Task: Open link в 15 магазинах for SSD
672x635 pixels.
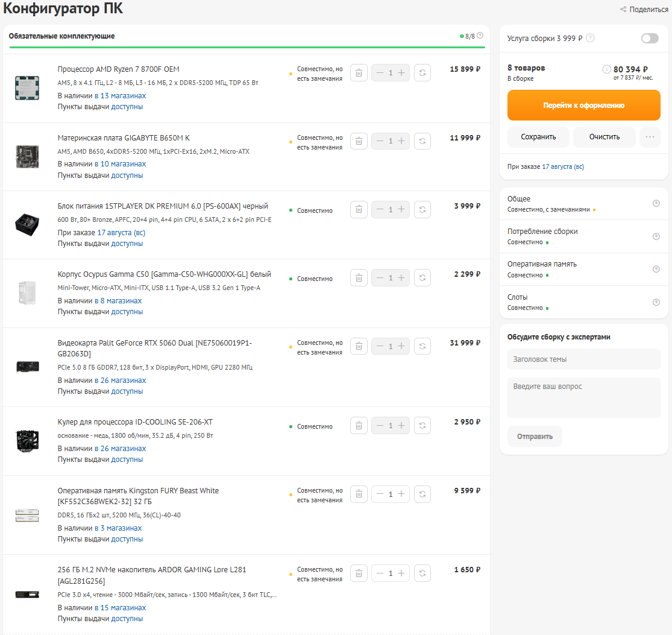Action: click(121, 608)
